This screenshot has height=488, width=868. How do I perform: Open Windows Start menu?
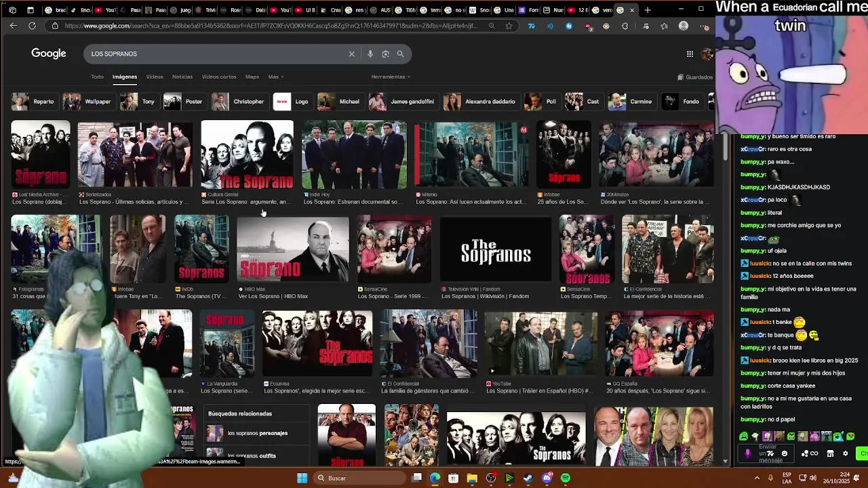coord(302,478)
